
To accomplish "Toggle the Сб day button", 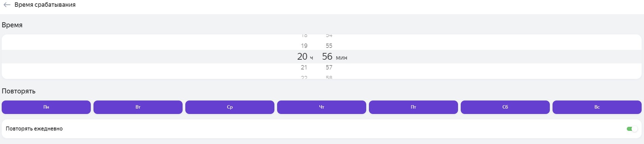I will [505, 107].
